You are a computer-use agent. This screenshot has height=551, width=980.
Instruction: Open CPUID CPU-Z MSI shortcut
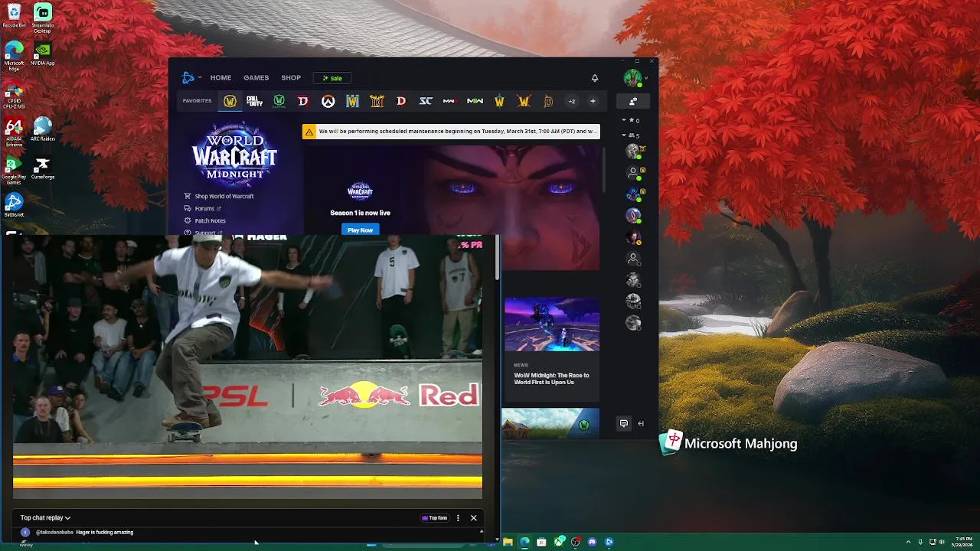tap(14, 95)
